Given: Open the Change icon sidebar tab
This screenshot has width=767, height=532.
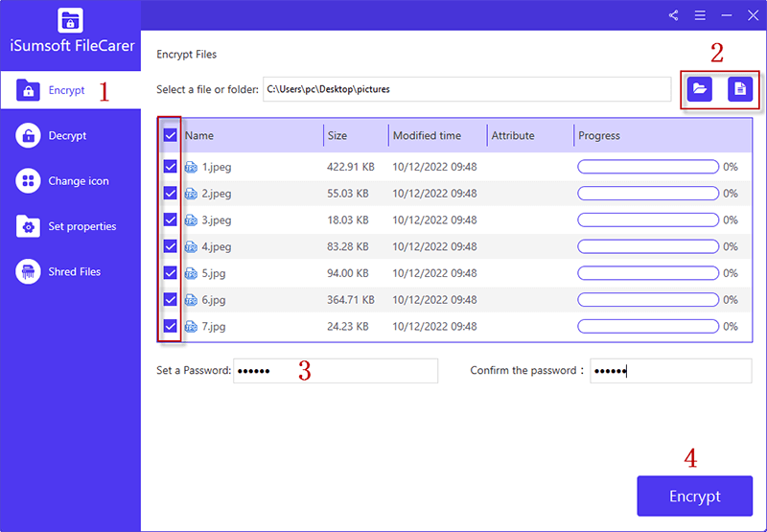Looking at the screenshot, I should point(70,181).
